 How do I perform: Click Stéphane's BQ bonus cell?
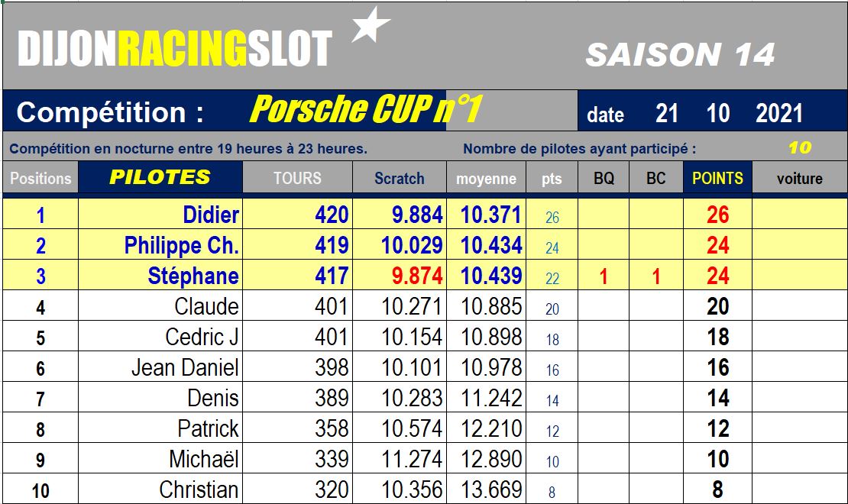[604, 275]
